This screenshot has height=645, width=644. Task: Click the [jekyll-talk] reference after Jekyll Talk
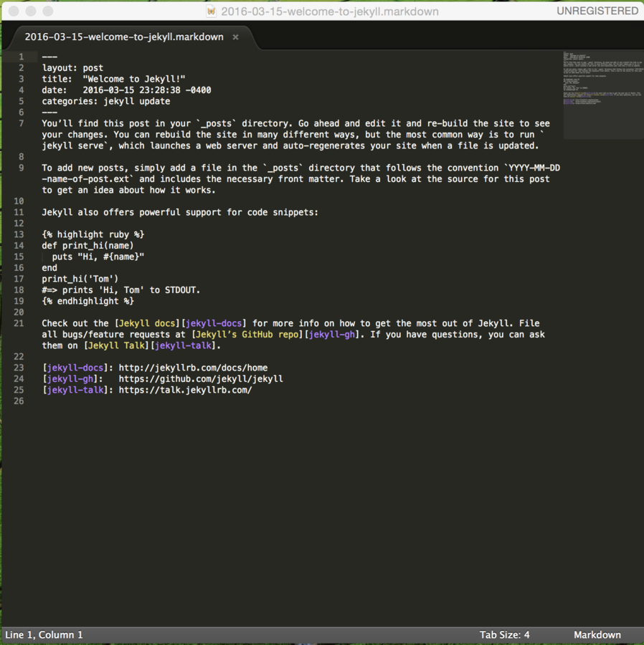[183, 345]
